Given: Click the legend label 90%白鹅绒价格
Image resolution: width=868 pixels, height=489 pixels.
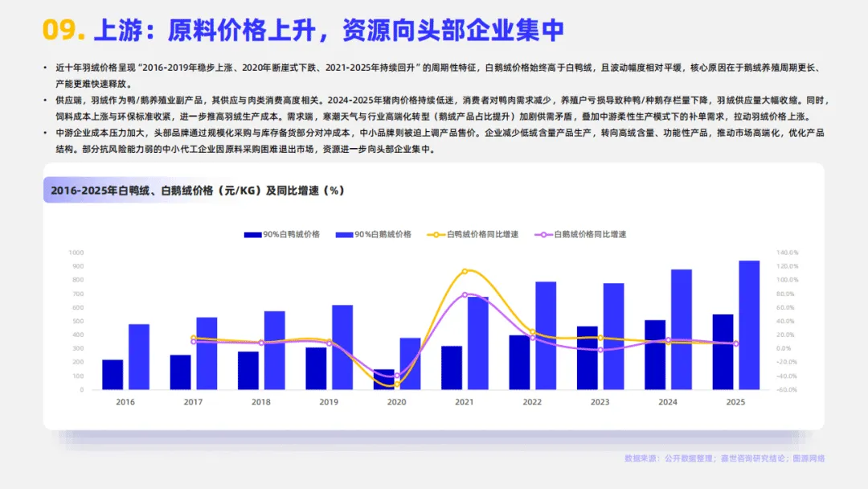Looking at the screenshot, I should pos(383,235).
